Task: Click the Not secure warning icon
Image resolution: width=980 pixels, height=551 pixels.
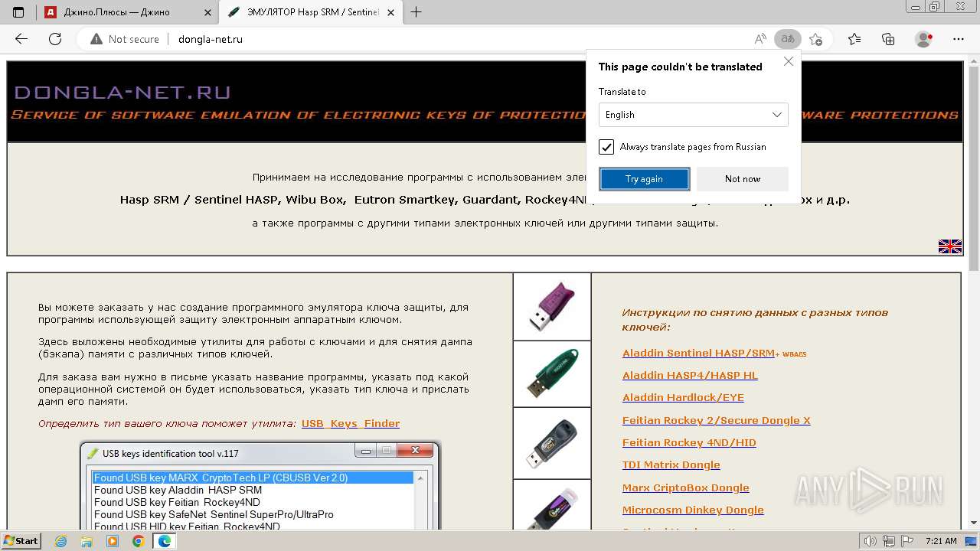Action: (x=96, y=39)
